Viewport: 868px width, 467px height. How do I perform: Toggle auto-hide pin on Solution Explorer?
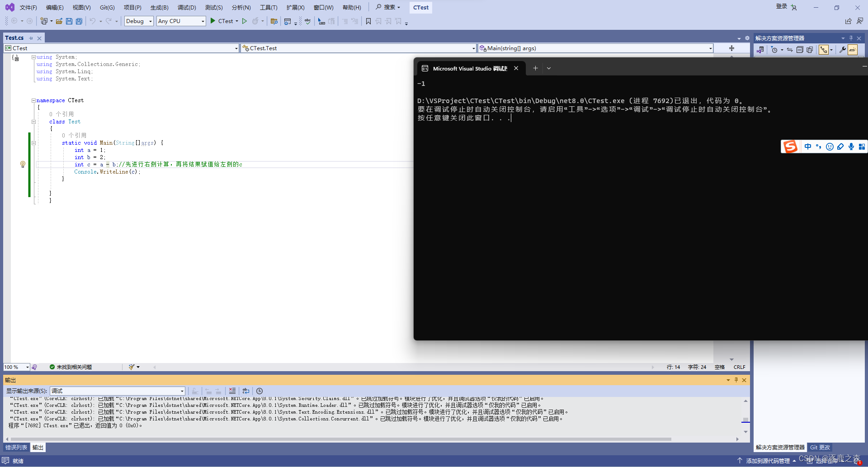point(851,38)
